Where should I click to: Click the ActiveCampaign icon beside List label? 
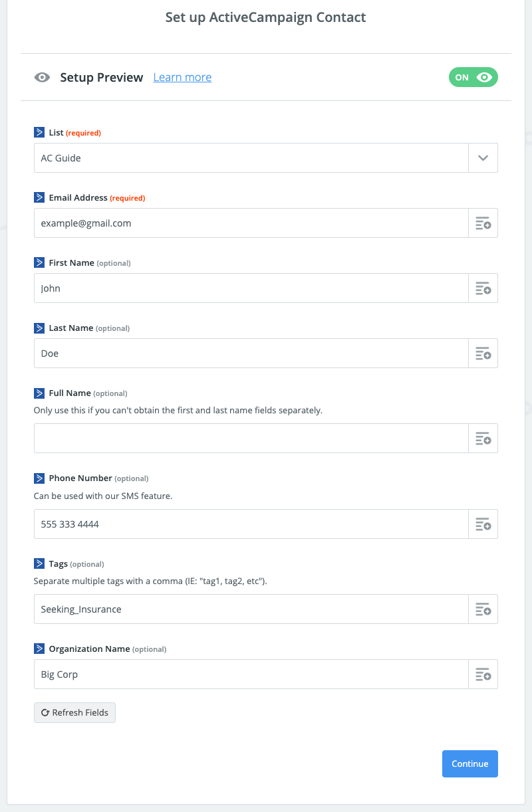(x=39, y=132)
